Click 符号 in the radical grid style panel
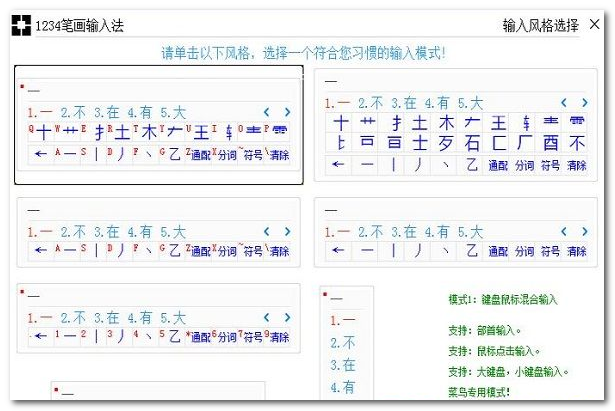The height and width of the screenshot is (411, 615). coord(550,165)
